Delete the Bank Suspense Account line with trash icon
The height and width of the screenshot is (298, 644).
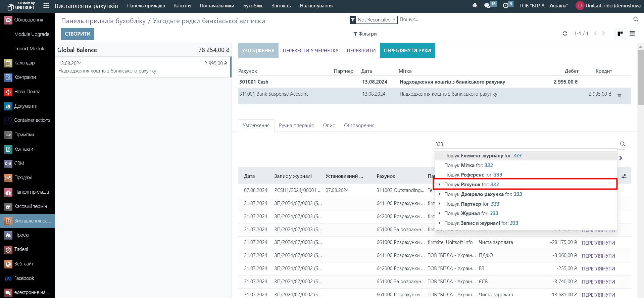(619, 96)
